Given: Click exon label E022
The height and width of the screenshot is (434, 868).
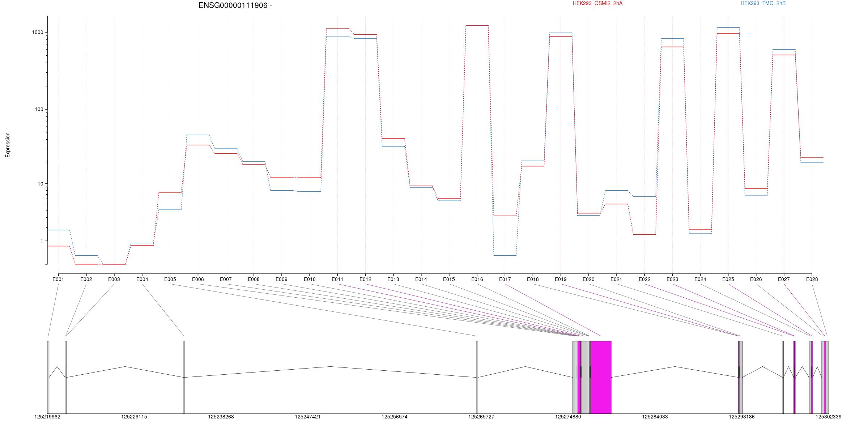Looking at the screenshot, I should click(644, 279).
